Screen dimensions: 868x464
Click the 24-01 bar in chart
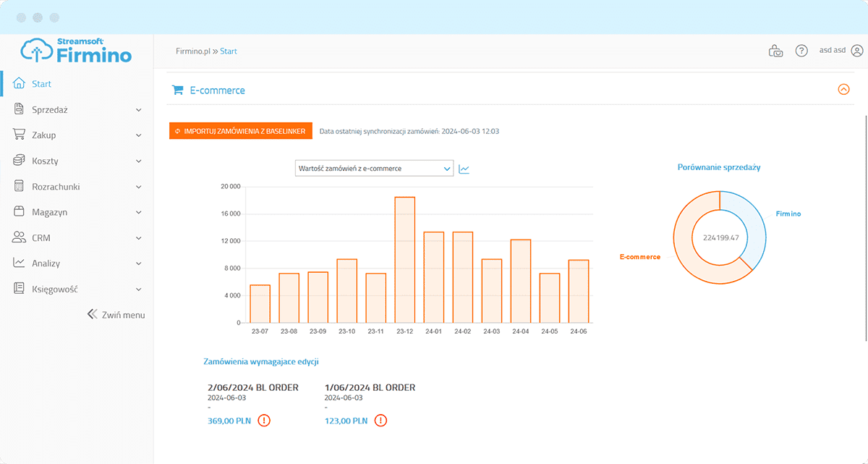tap(434, 277)
